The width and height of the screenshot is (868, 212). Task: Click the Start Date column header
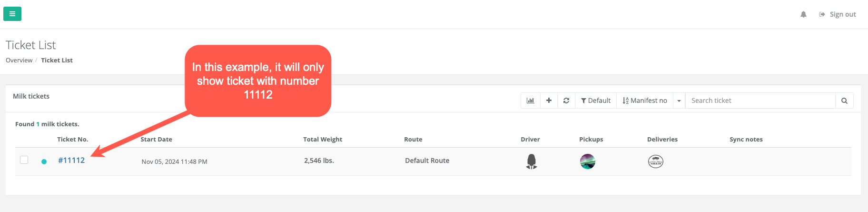[x=157, y=139]
